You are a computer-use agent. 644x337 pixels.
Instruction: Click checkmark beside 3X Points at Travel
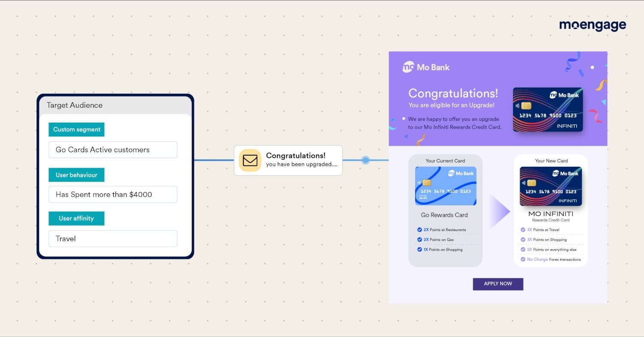click(523, 230)
